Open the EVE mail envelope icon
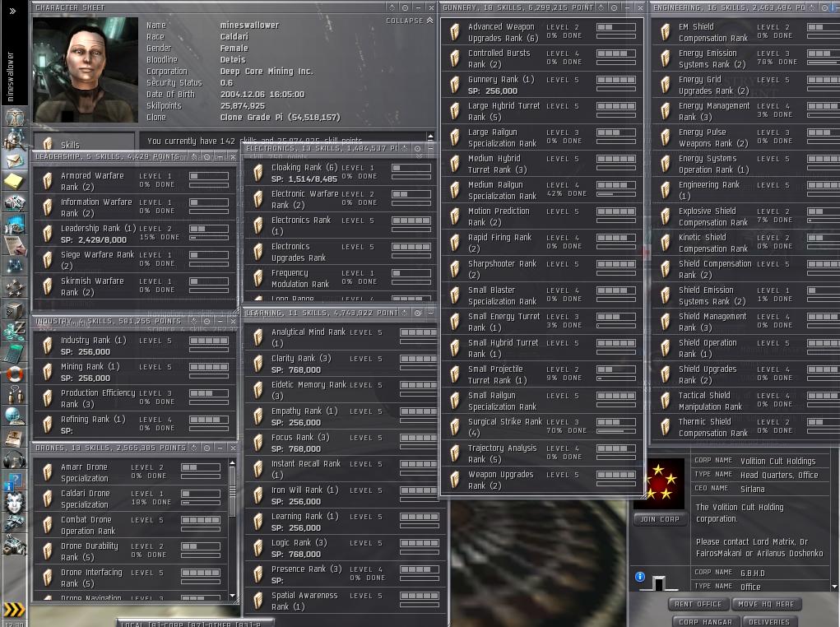840x627 pixels. [15, 160]
